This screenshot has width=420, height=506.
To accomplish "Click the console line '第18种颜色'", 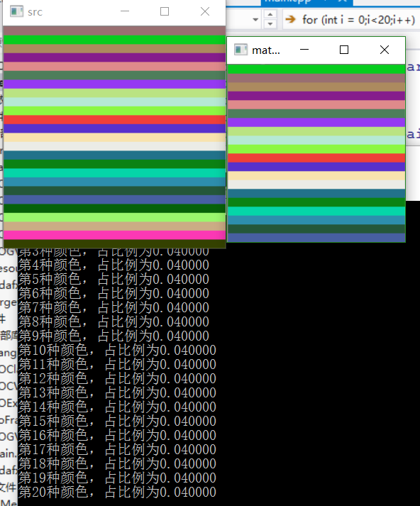I will pyautogui.click(x=117, y=464).
